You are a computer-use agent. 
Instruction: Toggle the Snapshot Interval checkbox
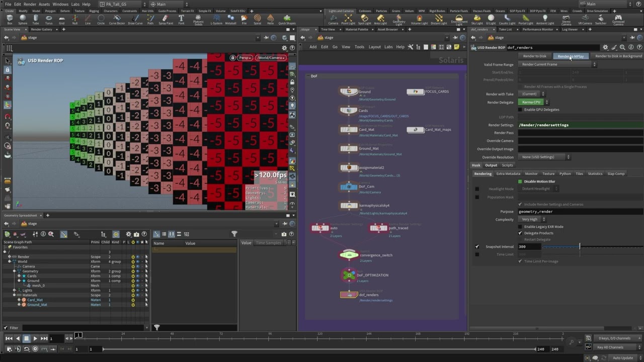(x=477, y=247)
